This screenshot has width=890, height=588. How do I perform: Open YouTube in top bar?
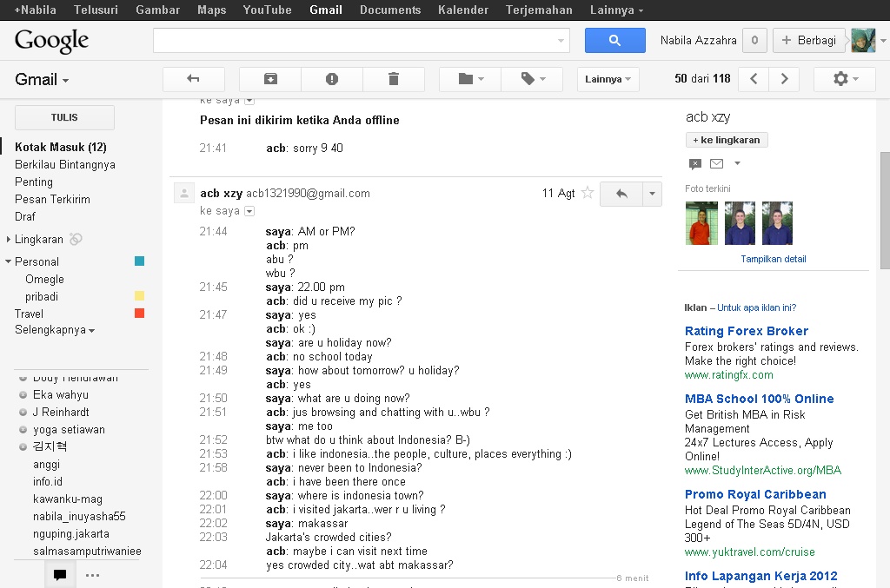[268, 10]
